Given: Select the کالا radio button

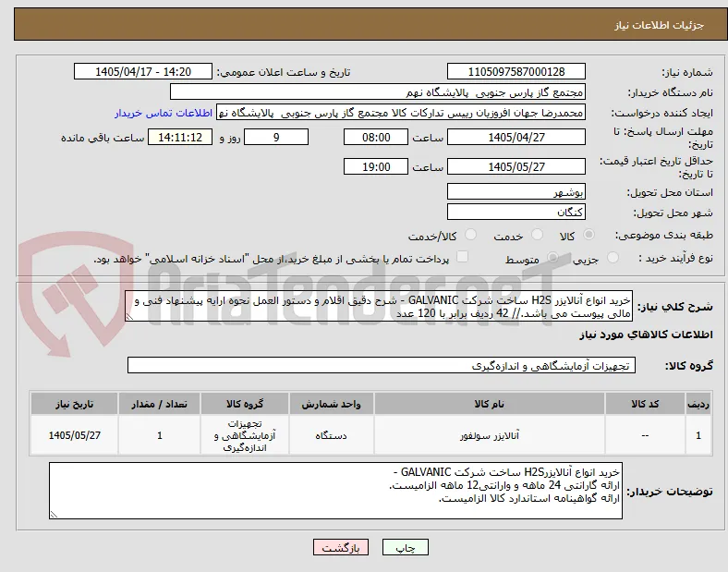Looking at the screenshot, I should point(588,235).
